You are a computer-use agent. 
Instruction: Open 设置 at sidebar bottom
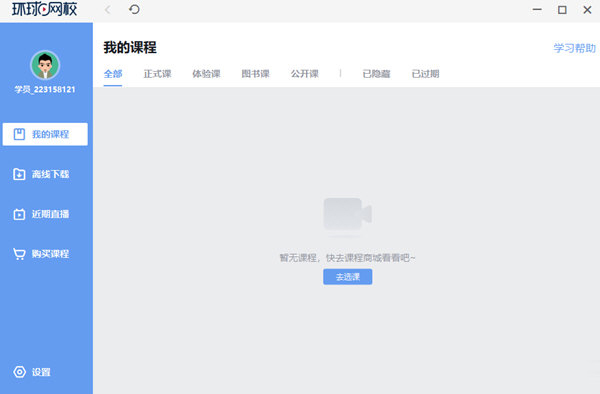coord(32,372)
